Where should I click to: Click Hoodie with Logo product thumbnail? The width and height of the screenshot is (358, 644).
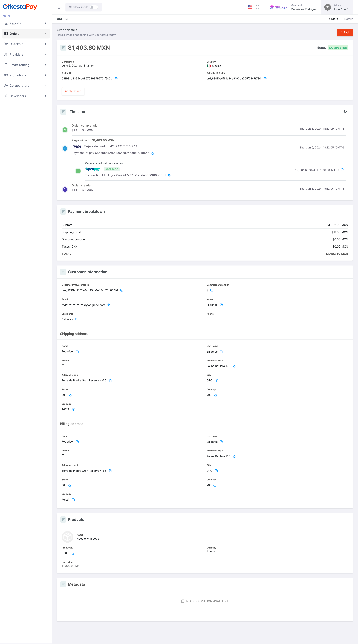(68, 537)
